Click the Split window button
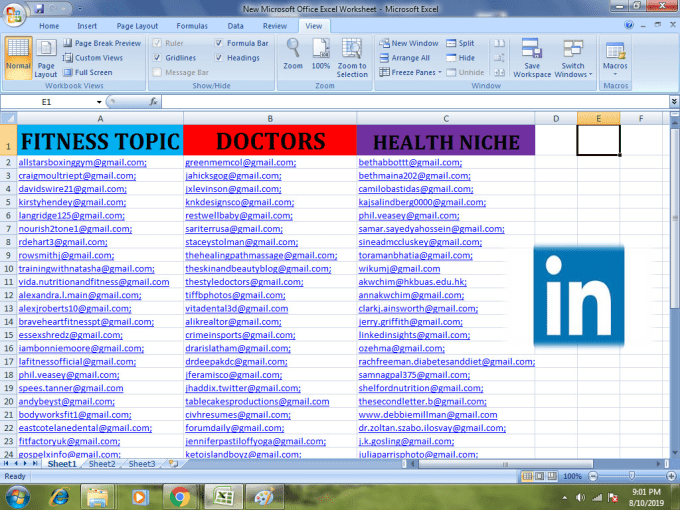Image resolution: width=680 pixels, height=510 pixels. 460,44
